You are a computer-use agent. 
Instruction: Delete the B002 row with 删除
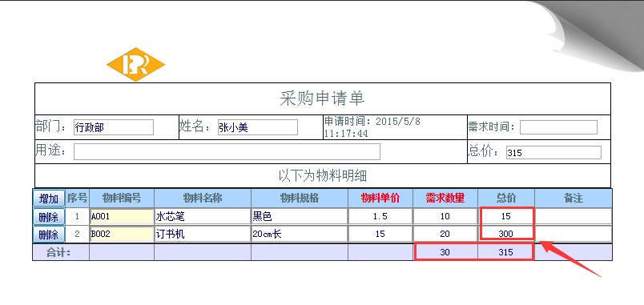(x=49, y=235)
